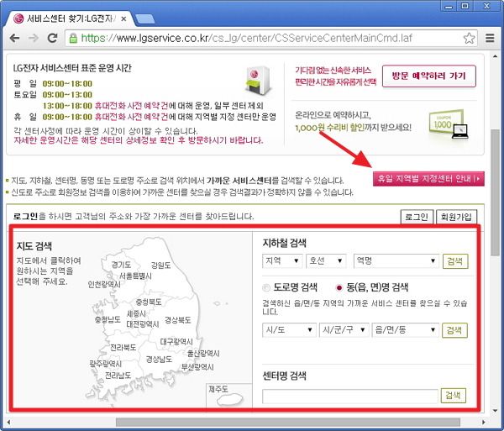Select 세종시 on the map
This screenshot has width=504, height=431.
136,313
